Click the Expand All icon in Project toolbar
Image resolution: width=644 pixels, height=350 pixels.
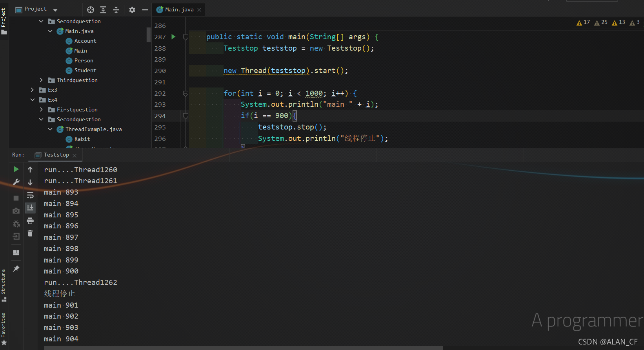point(103,10)
